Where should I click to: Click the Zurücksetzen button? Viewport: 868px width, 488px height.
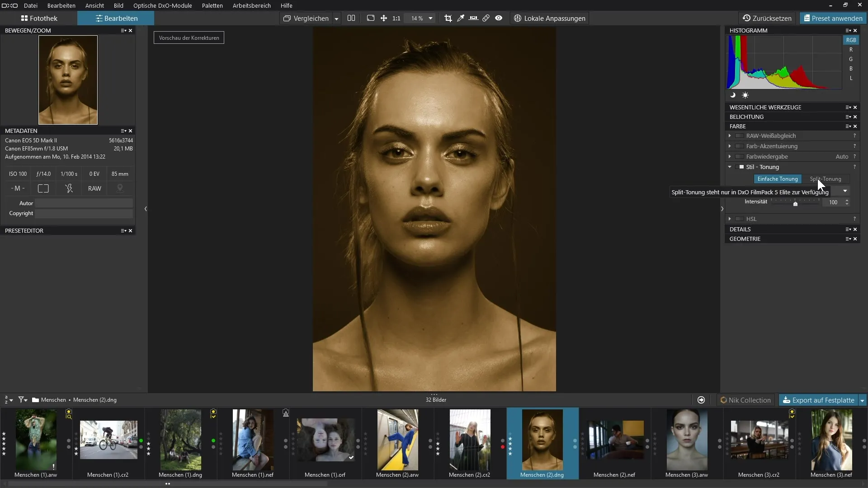(767, 18)
